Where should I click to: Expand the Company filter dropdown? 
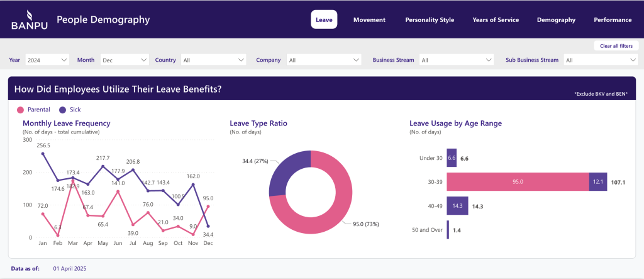pyautogui.click(x=324, y=60)
